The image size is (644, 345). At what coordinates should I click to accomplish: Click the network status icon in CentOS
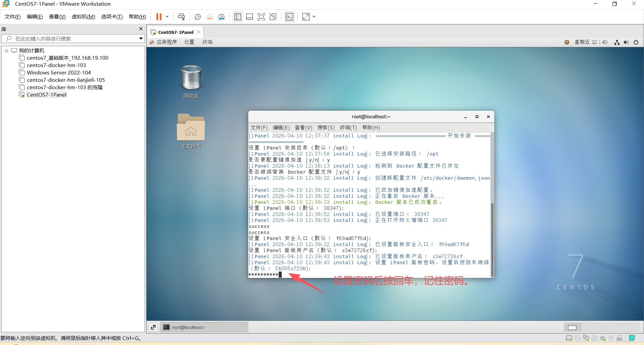click(617, 42)
